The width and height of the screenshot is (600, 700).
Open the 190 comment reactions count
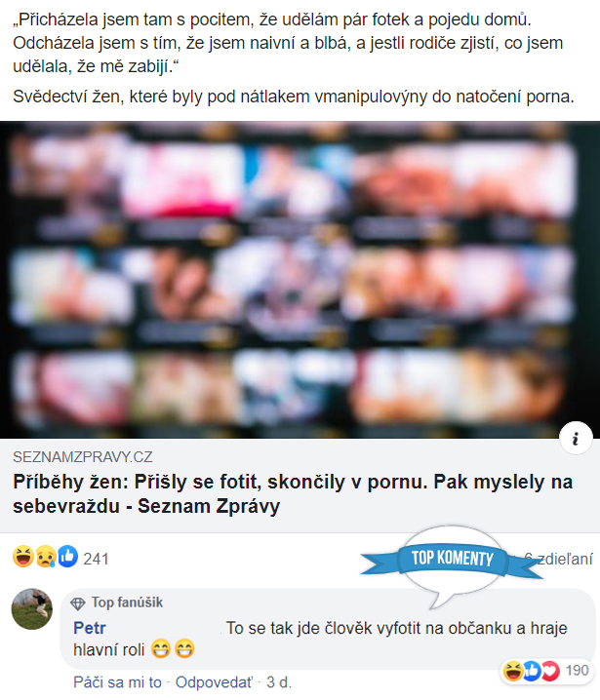[577, 671]
